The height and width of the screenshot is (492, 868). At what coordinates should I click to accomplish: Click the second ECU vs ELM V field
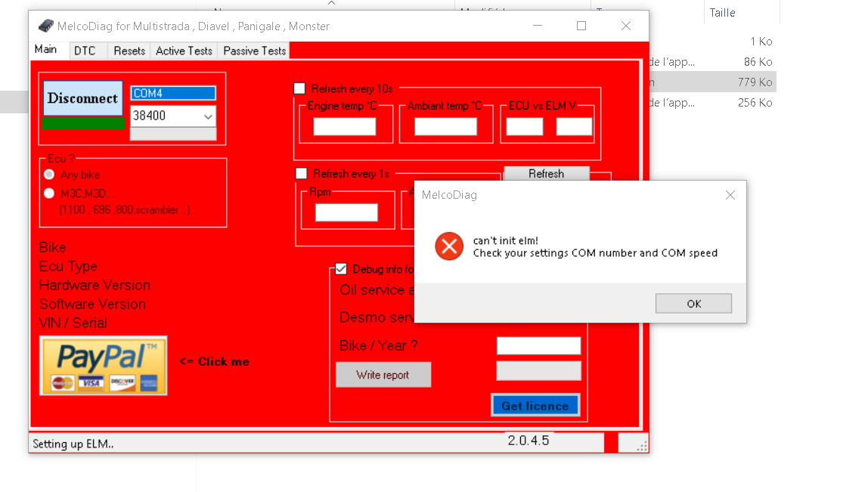[x=574, y=127]
